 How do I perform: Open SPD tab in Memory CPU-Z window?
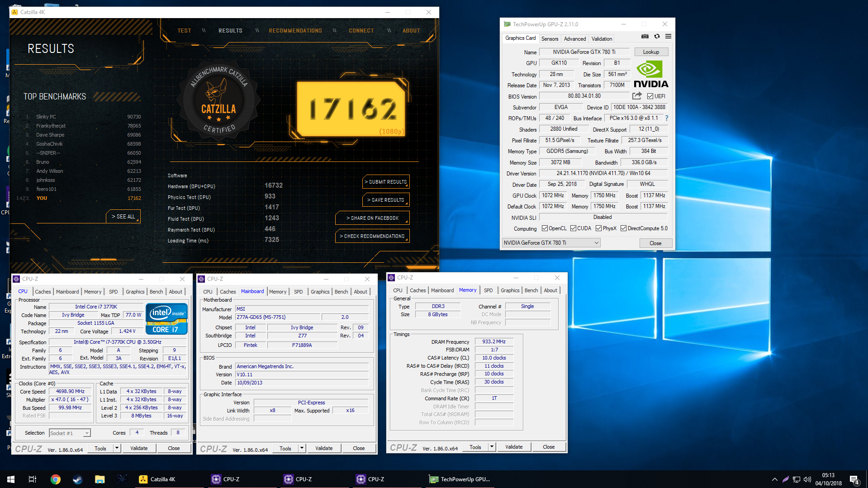(x=489, y=290)
